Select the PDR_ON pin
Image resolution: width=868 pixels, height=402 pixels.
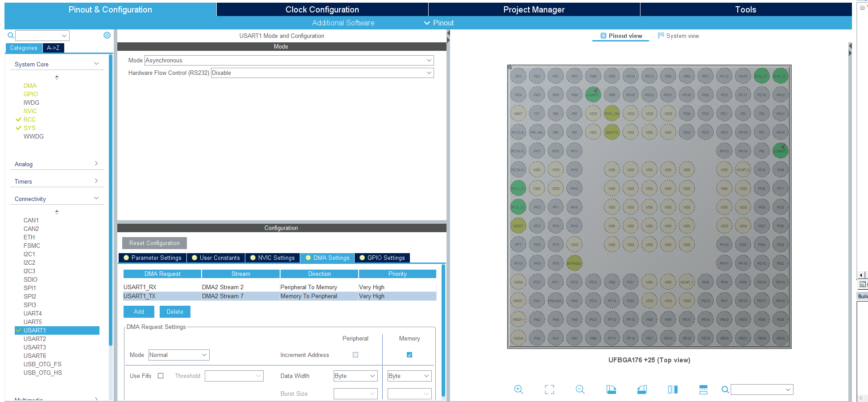tap(612, 114)
